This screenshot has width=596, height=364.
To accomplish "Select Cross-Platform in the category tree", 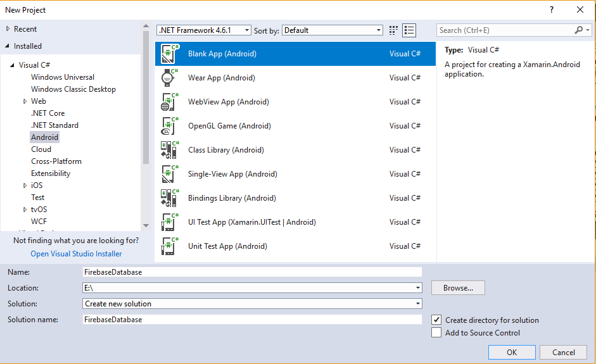I will [56, 161].
